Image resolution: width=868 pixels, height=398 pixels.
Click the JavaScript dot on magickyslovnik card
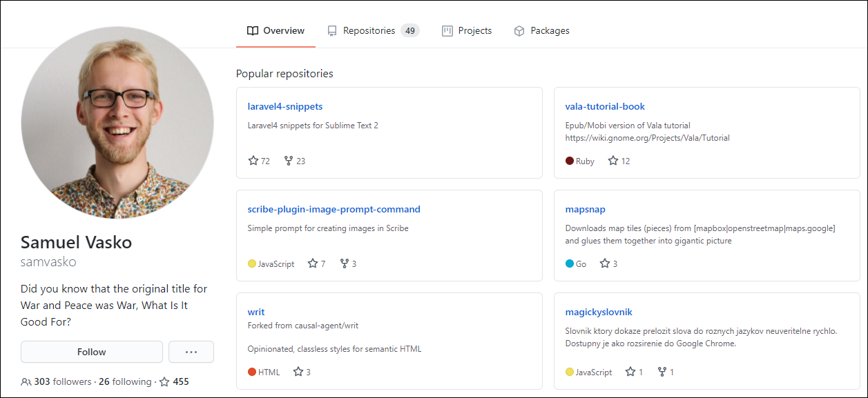pyautogui.click(x=570, y=372)
